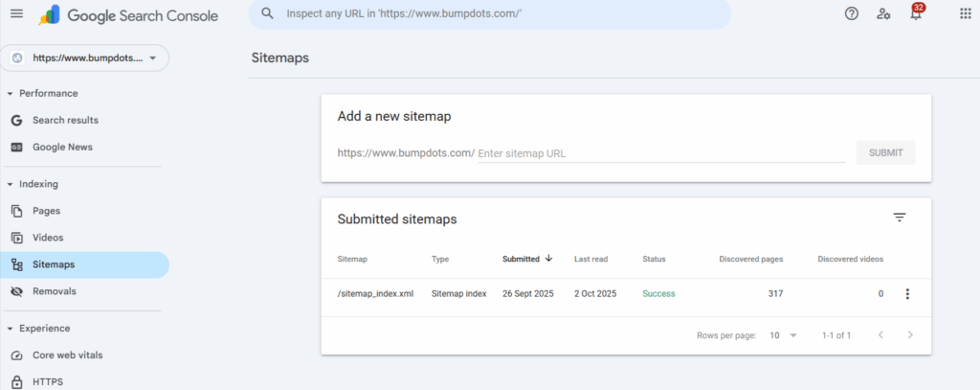
Task: Open Rows per page dropdown
Action: coord(784,335)
